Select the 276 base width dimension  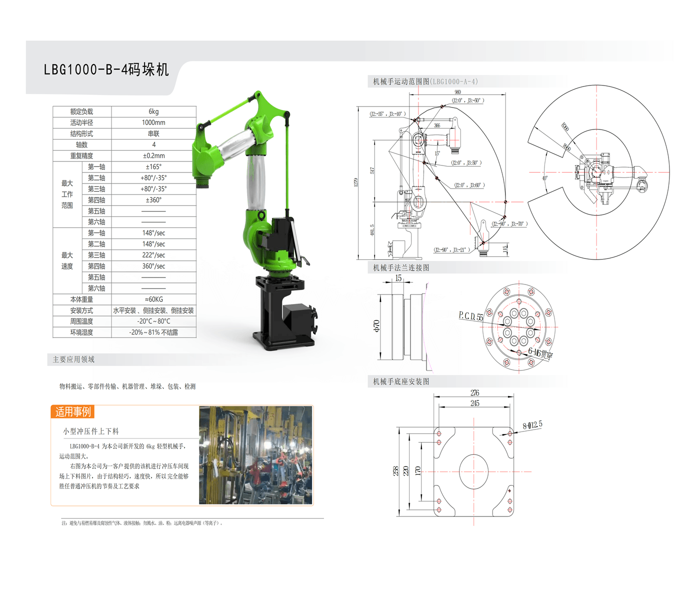474,393
